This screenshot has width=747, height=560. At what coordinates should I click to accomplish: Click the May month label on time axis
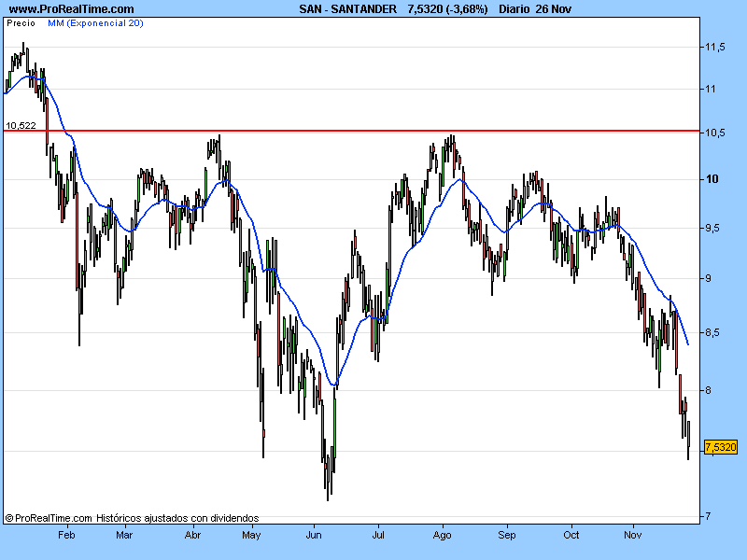251,535
